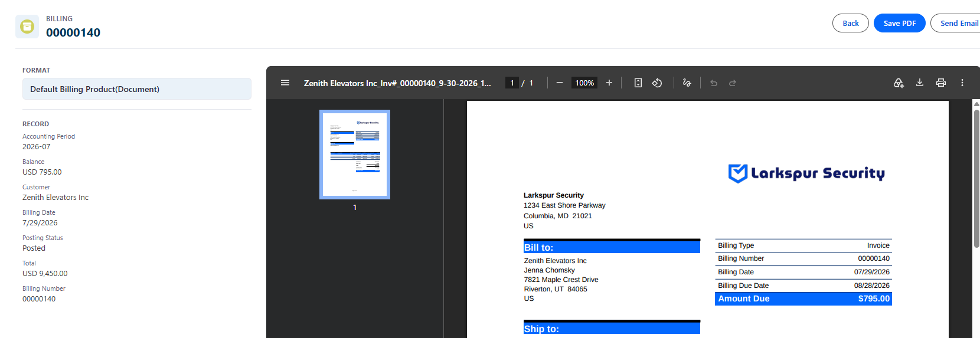
Task: Click the Billing Date value 7/29/2026
Action: pos(40,223)
